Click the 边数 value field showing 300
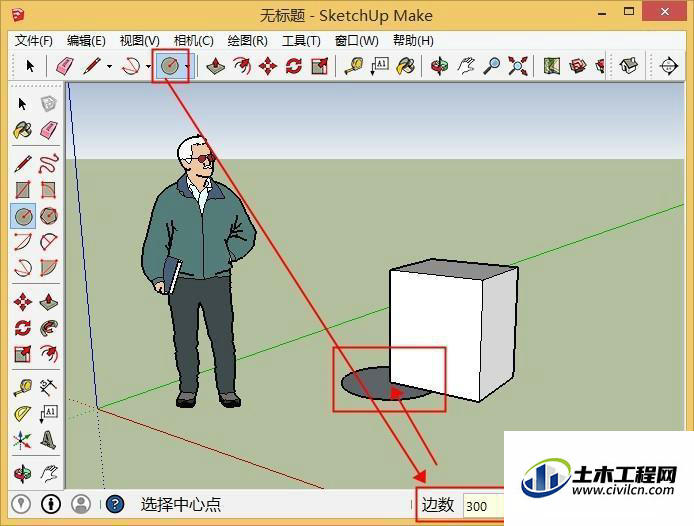694x526 pixels. pos(483,506)
